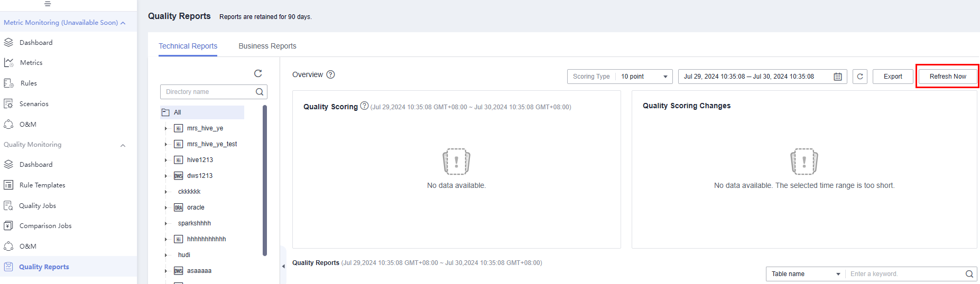Expand the ckkkkkk node
Viewport: 980px width, 284px height.
pyautogui.click(x=165, y=192)
